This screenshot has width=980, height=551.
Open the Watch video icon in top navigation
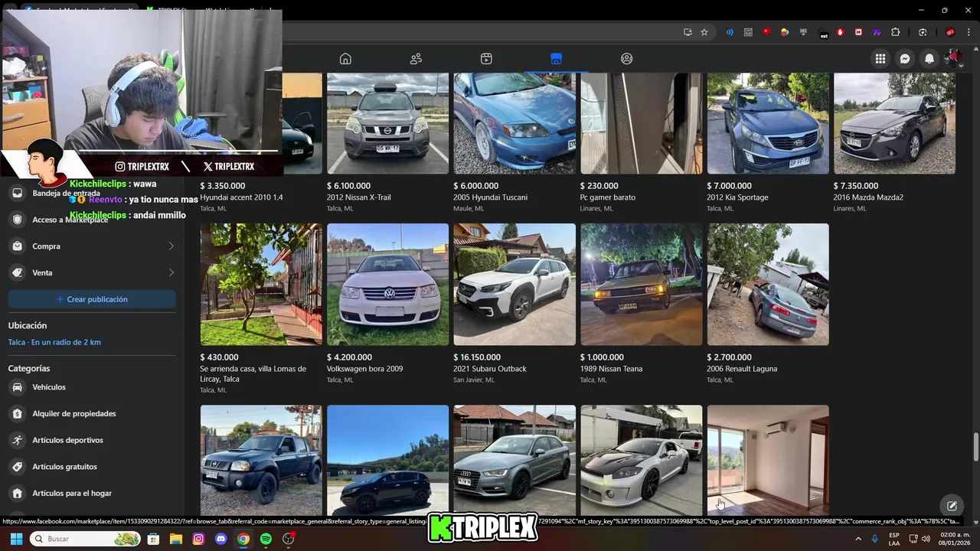486,59
